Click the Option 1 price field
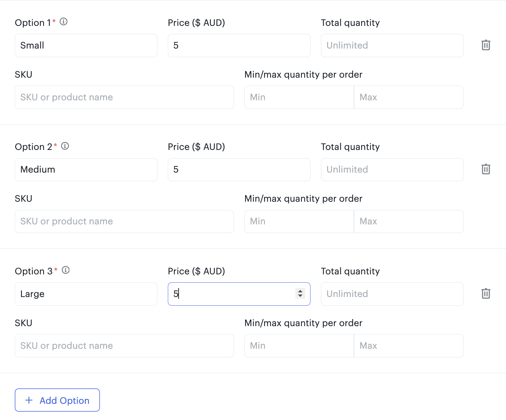The image size is (506, 420). pos(239,45)
